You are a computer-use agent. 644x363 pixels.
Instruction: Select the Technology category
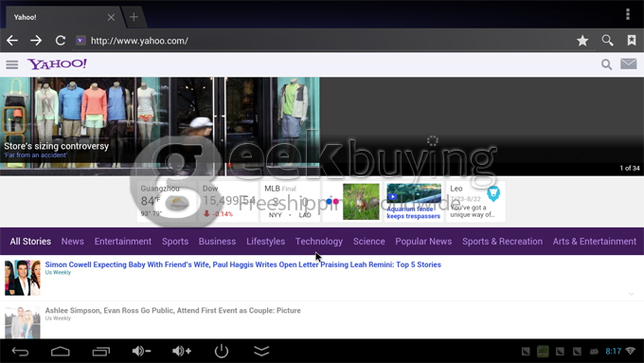tap(319, 242)
